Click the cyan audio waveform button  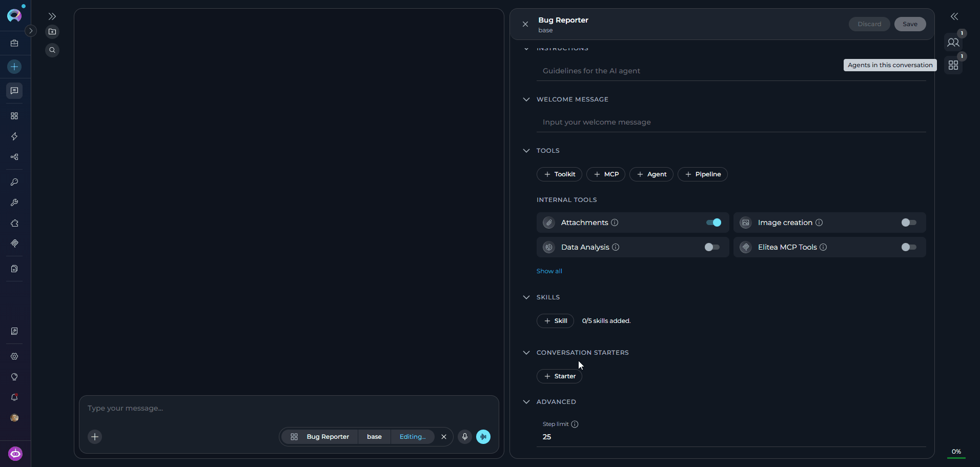point(483,437)
